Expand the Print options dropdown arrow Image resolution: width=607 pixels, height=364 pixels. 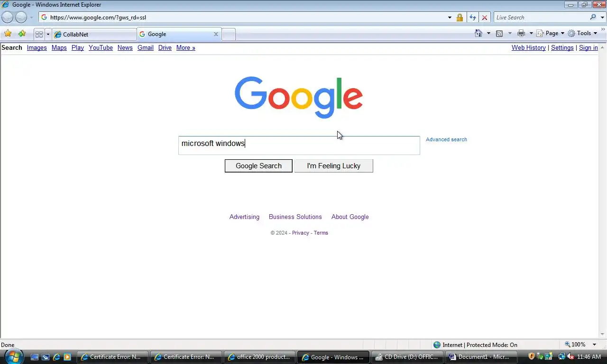(531, 33)
